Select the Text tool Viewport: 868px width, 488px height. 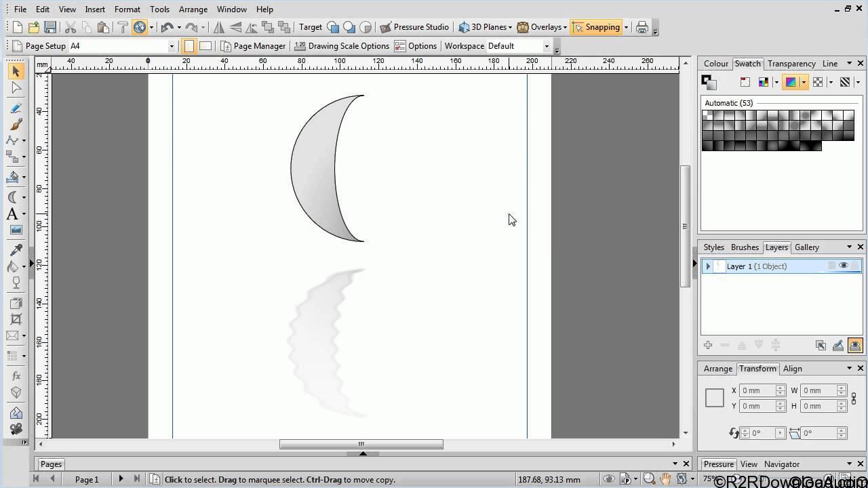(x=16, y=213)
